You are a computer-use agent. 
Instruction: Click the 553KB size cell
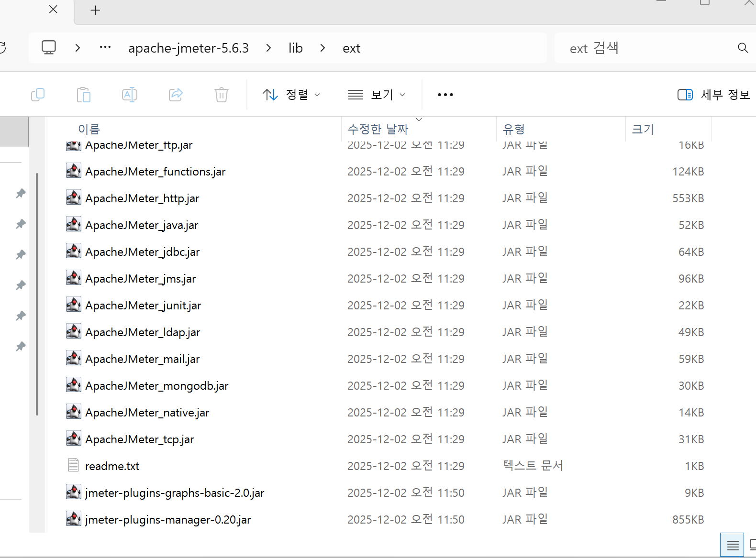pyautogui.click(x=688, y=198)
